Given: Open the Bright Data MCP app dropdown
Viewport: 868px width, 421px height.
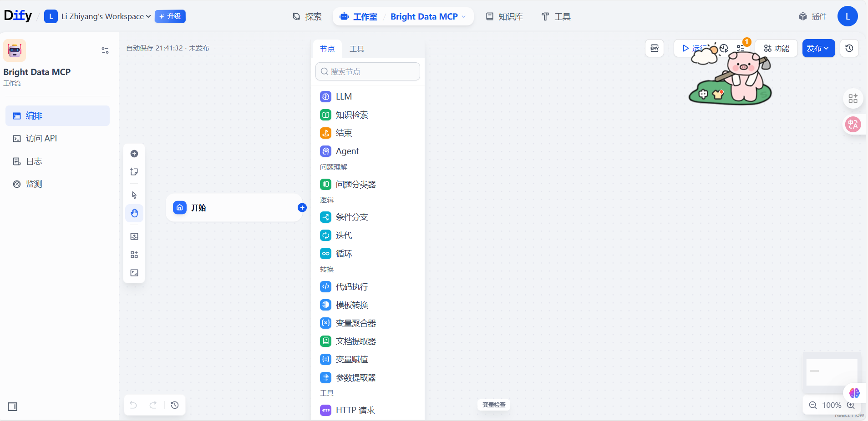Looking at the screenshot, I should point(428,17).
